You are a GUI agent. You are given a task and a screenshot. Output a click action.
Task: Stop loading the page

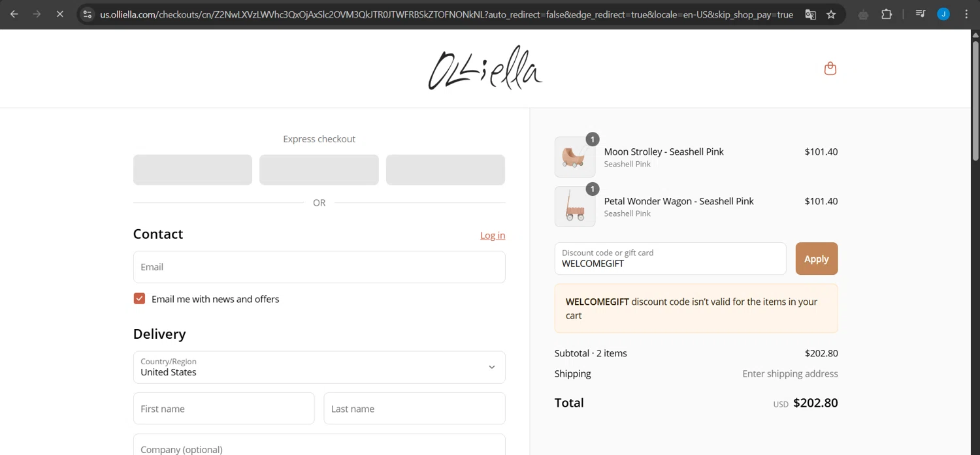point(59,14)
